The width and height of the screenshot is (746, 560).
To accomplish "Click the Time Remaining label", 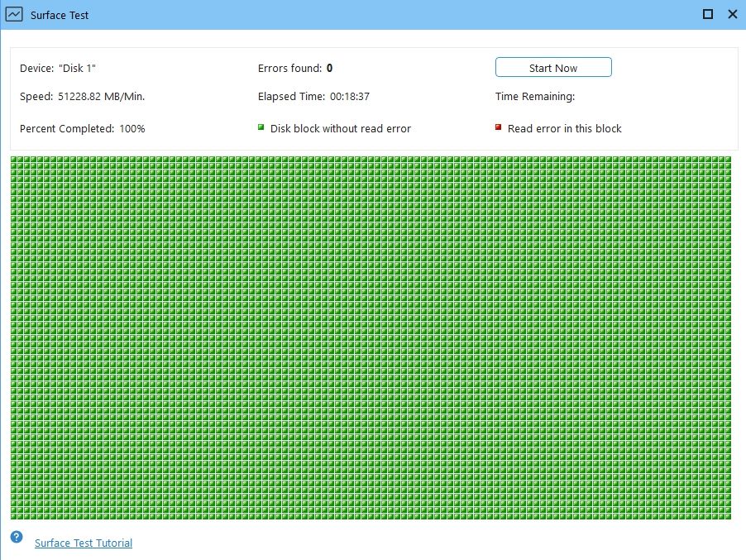I will [535, 96].
